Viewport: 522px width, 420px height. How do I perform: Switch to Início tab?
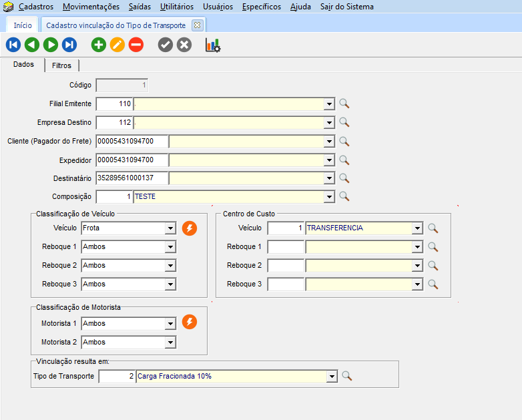pyautogui.click(x=23, y=25)
